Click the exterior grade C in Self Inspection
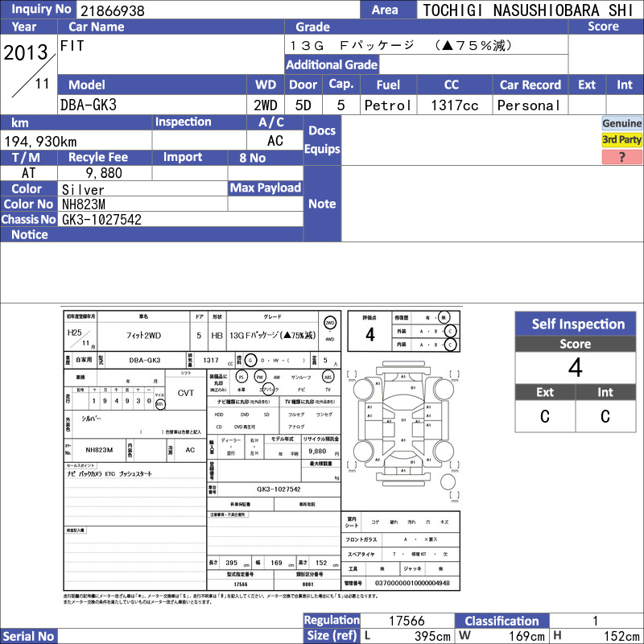 (x=545, y=416)
